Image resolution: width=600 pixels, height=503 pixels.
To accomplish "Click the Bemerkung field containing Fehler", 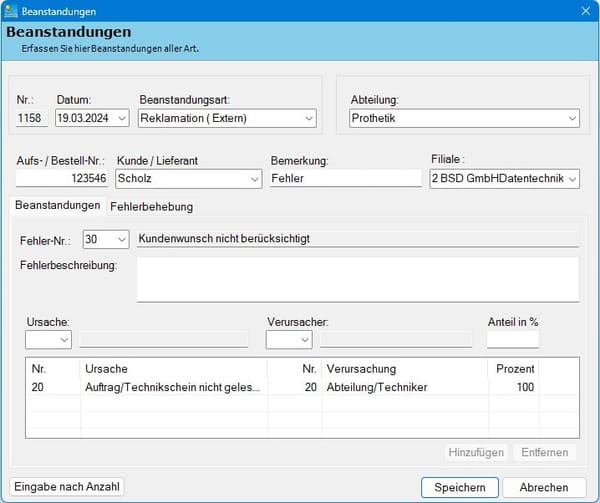I will (346, 178).
